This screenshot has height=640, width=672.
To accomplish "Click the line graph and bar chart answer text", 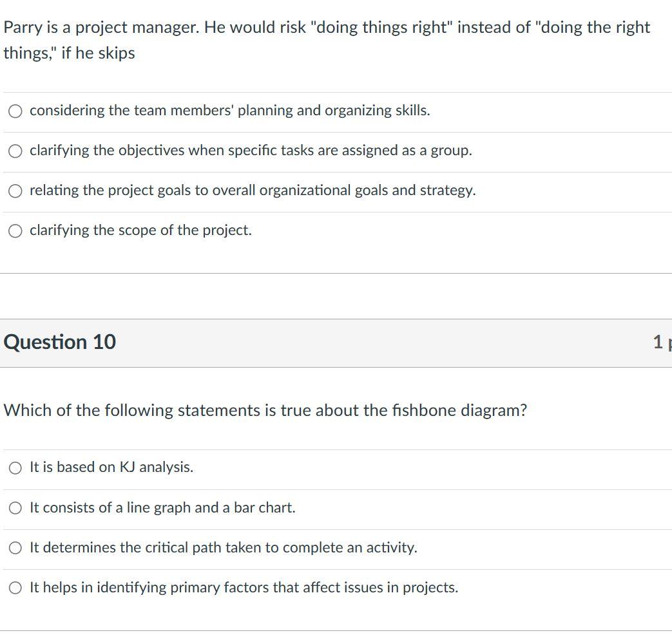I will 162,507.
